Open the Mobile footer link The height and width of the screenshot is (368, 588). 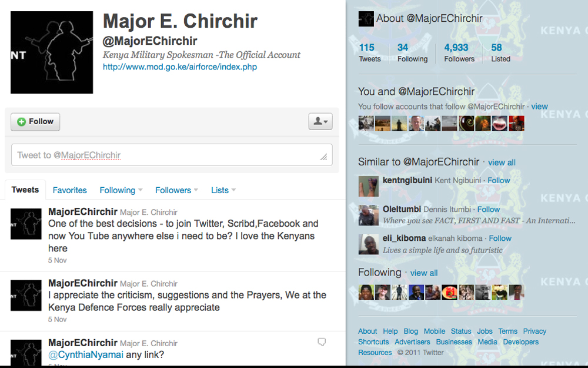click(x=435, y=331)
